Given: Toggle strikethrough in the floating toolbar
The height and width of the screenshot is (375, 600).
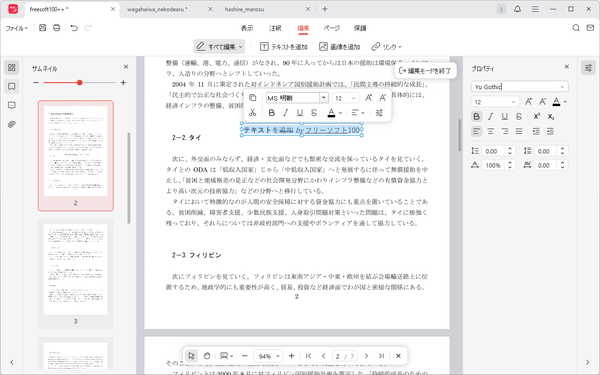Looking at the screenshot, I should click(314, 113).
